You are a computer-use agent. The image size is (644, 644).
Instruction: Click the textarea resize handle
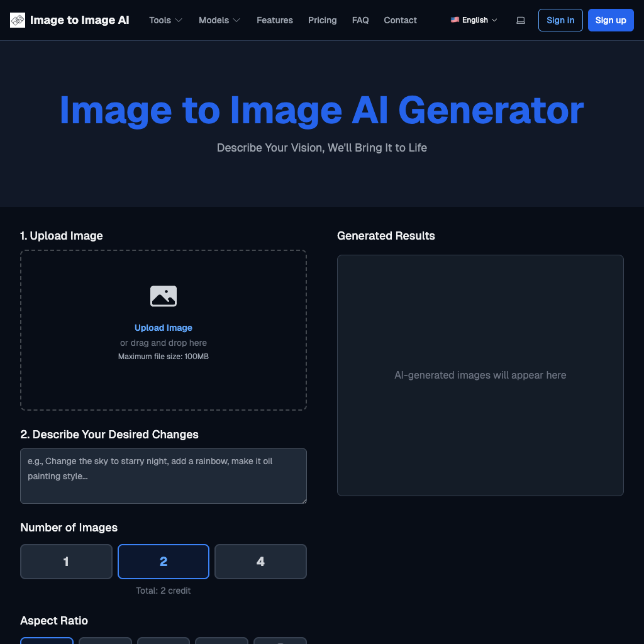pyautogui.click(x=304, y=501)
